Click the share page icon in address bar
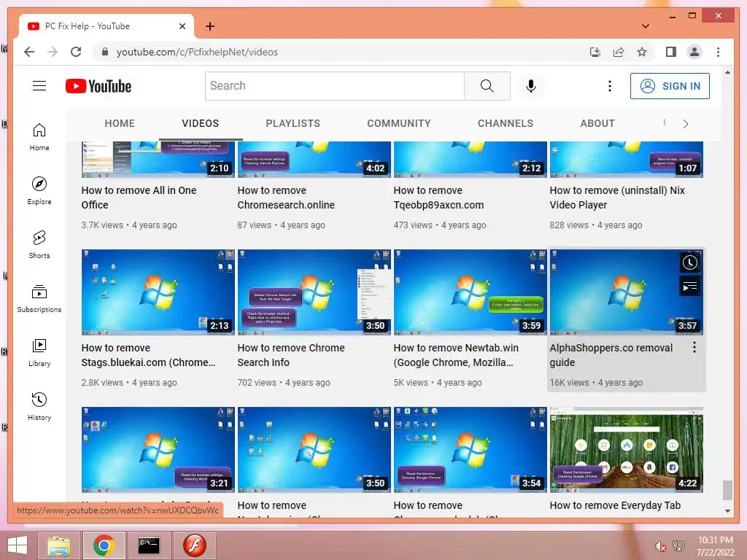Viewport: 747px width, 560px height. [x=619, y=52]
